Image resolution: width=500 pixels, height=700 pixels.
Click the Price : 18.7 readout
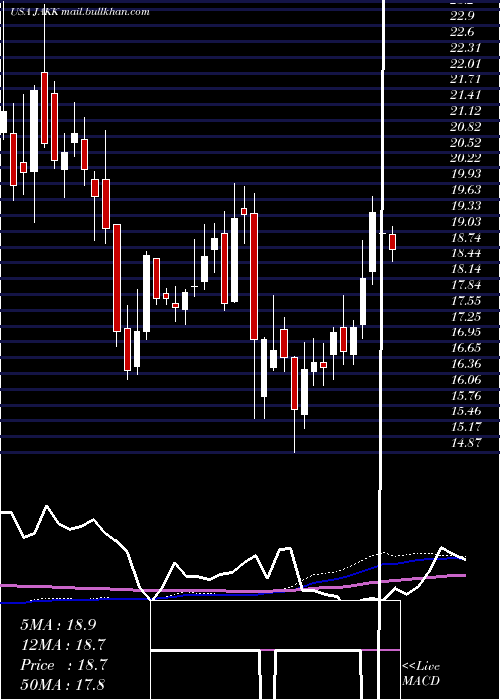[x=64, y=665]
